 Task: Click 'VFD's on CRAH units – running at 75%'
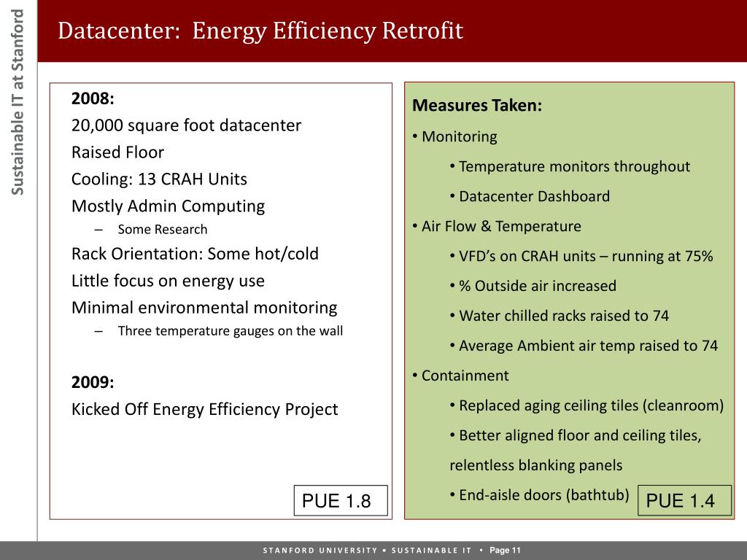[581, 256]
